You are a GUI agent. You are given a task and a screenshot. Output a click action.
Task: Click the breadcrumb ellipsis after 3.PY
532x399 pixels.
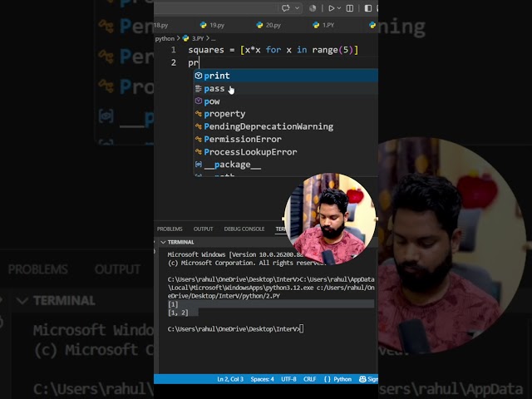pos(213,39)
